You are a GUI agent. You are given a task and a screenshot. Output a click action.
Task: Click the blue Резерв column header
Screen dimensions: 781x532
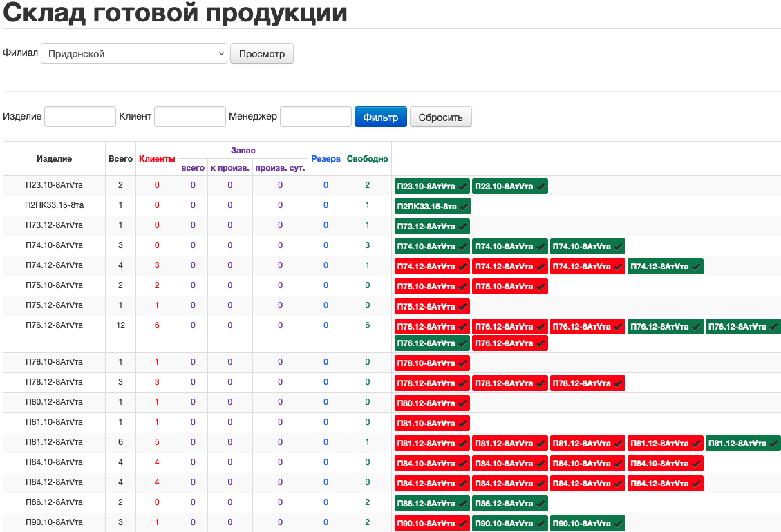[326, 159]
